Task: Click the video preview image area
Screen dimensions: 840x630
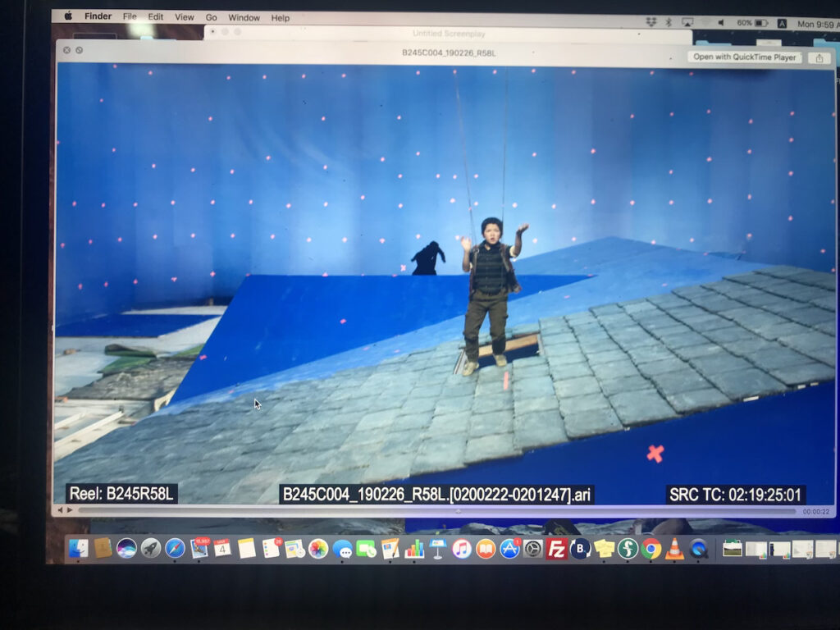Action: 443,279
